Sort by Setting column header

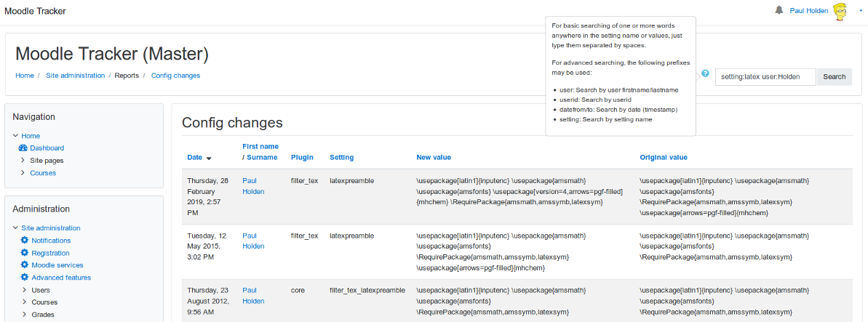[341, 157]
